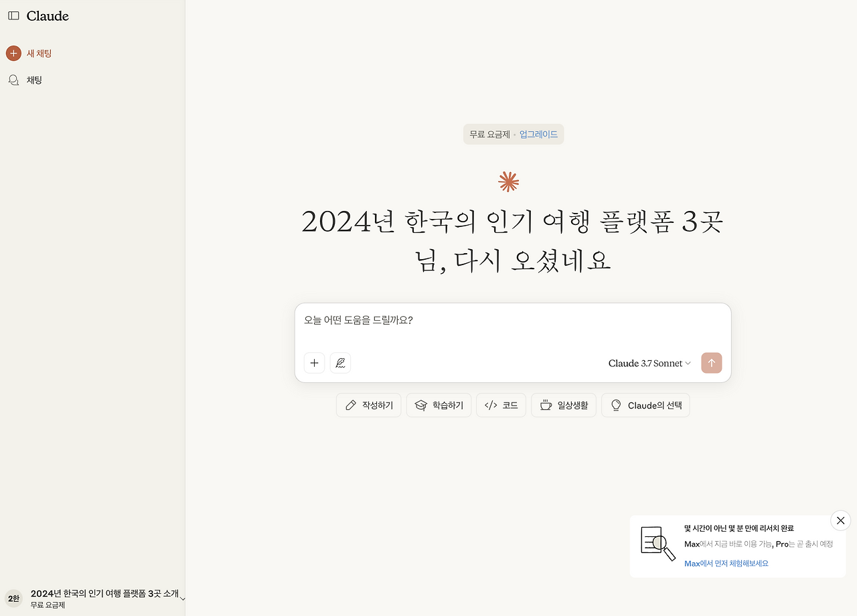The width and height of the screenshot is (857, 616).
Task: Open the Claude 3.7 Sonnet model dropdown
Action: (x=649, y=363)
